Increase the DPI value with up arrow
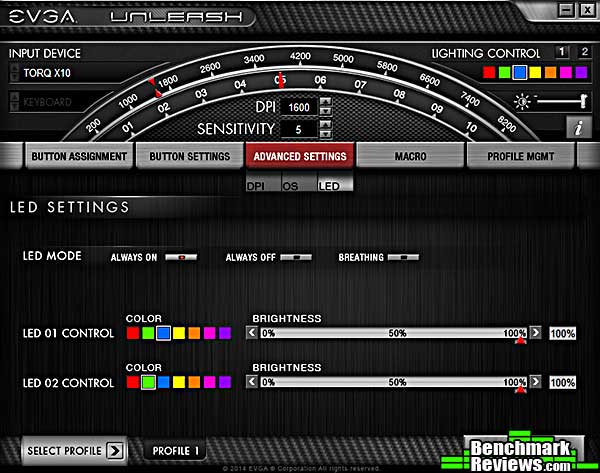The image size is (600, 473). [324, 102]
